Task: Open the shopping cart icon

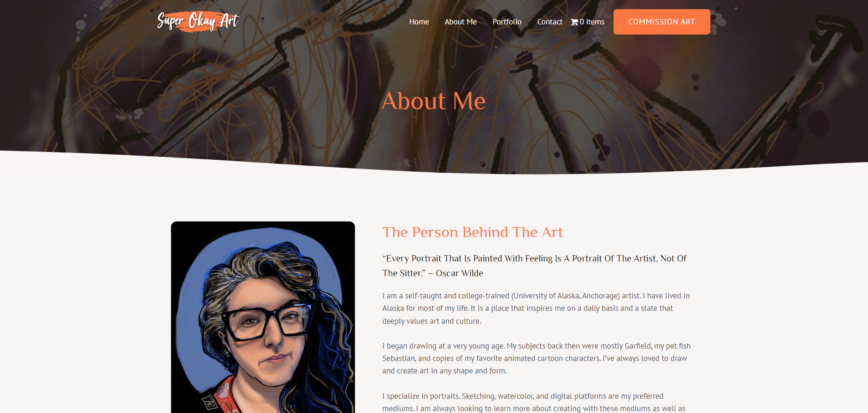Action: click(574, 22)
